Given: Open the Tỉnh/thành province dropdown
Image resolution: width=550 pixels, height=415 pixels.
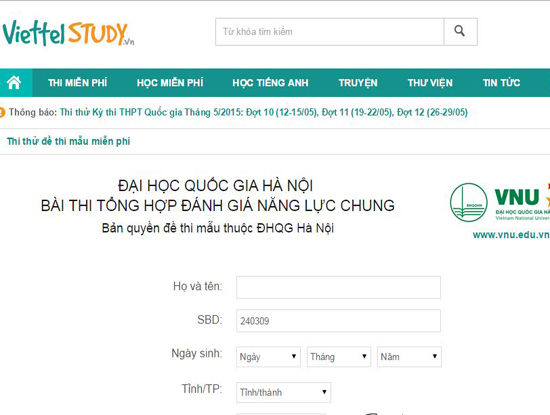Looking at the screenshot, I should (x=283, y=393).
